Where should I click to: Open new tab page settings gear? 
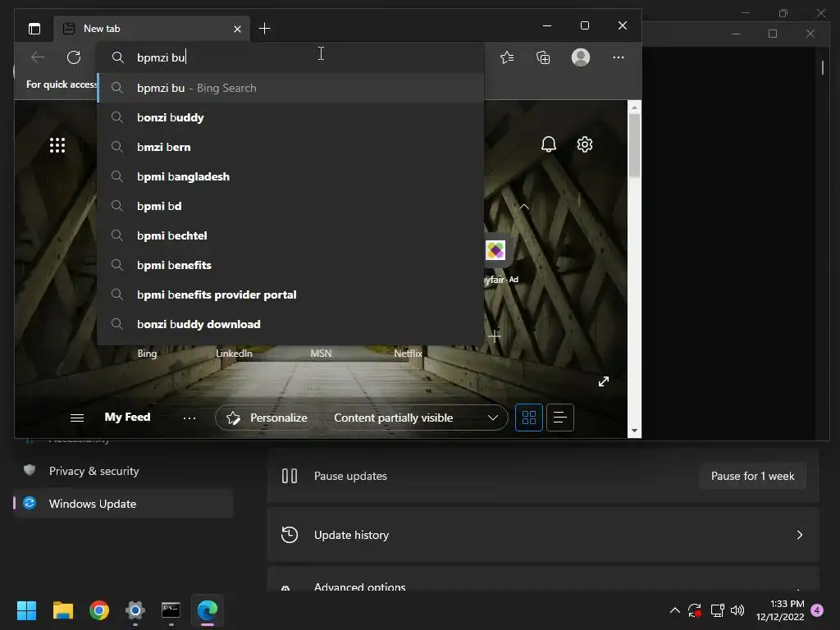(x=584, y=144)
